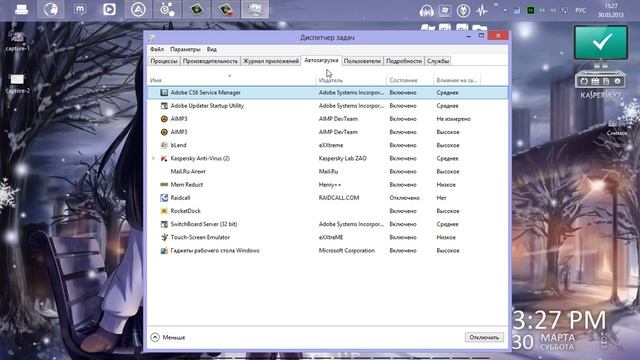
Task: Open the circled 'A' dock icon
Action: click(x=138, y=9)
